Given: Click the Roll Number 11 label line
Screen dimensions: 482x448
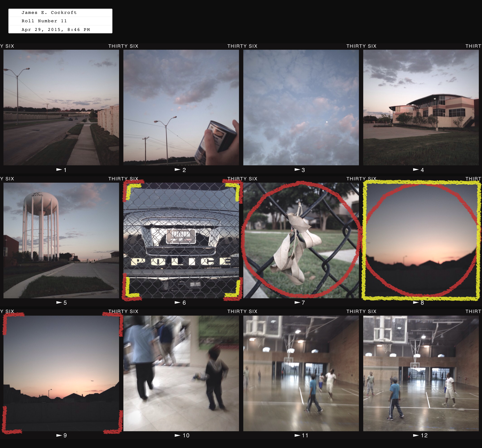Looking at the screenshot, I should click(x=44, y=21).
